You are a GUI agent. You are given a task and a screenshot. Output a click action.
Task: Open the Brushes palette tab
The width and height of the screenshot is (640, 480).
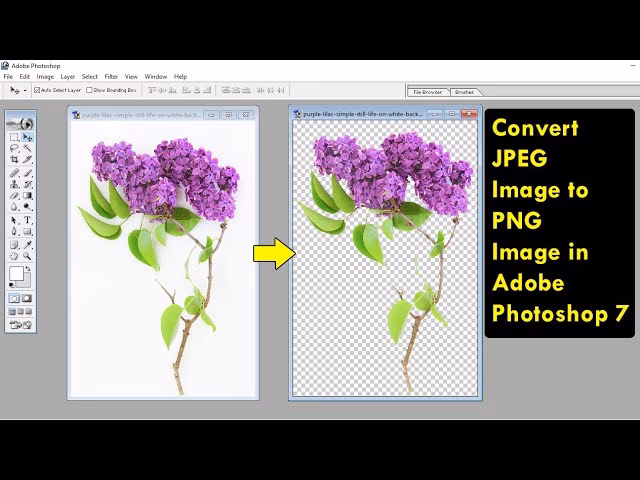[464, 92]
